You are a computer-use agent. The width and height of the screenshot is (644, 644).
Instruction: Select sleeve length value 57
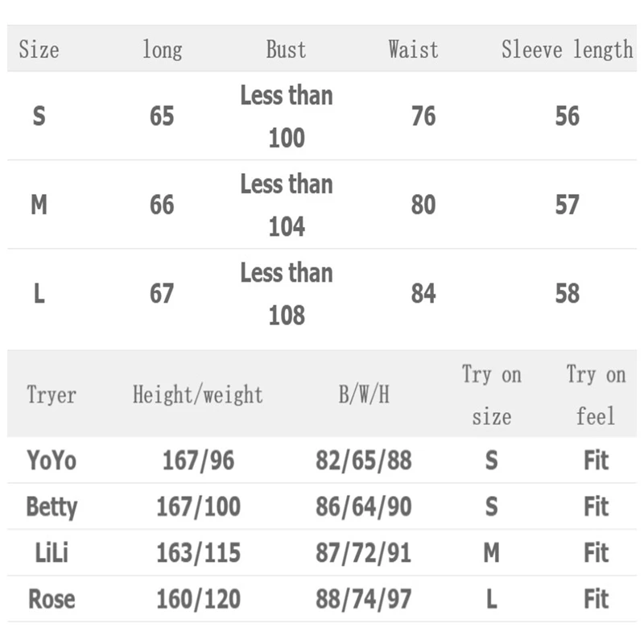[x=567, y=205]
